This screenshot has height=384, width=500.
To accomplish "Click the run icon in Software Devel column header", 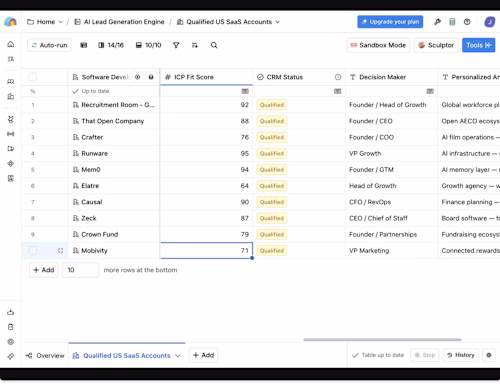I will click(137, 77).
